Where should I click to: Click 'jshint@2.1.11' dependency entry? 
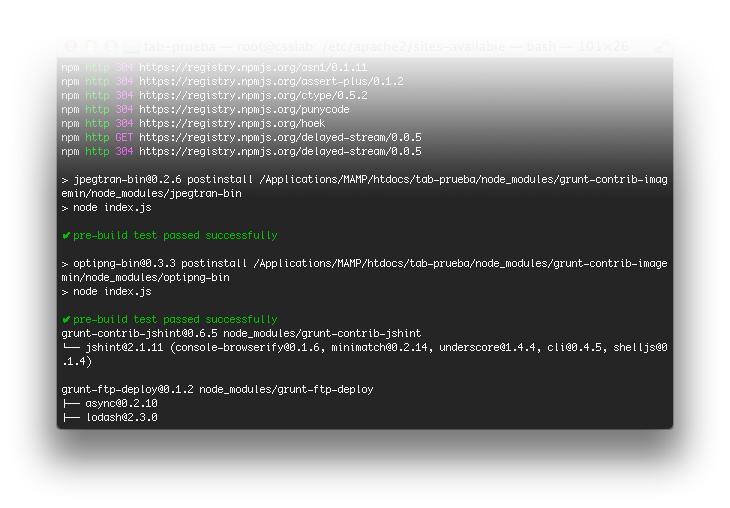point(124,347)
